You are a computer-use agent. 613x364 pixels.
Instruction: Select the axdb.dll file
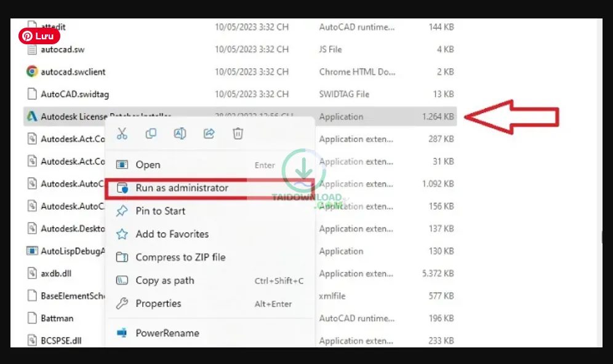click(x=56, y=273)
